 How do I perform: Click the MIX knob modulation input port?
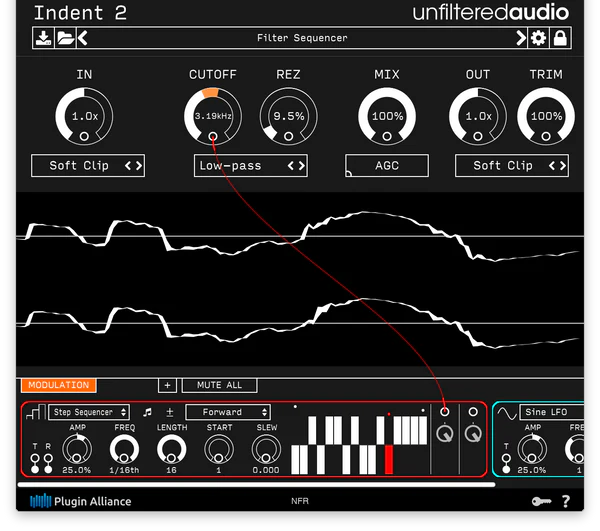point(387,137)
